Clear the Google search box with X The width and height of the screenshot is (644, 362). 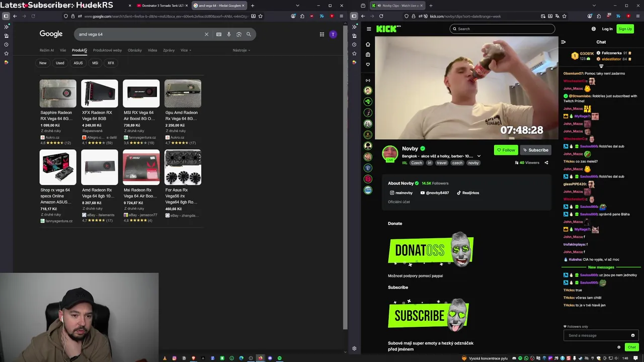click(206, 34)
